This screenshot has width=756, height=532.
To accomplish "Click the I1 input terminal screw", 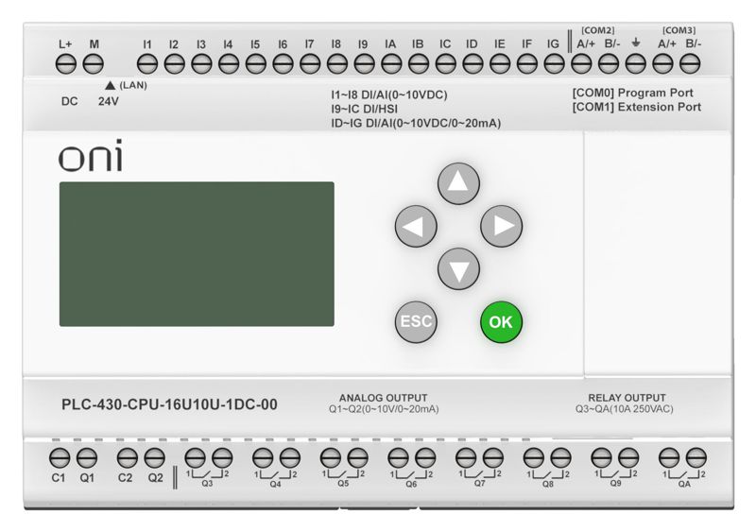I will [147, 64].
